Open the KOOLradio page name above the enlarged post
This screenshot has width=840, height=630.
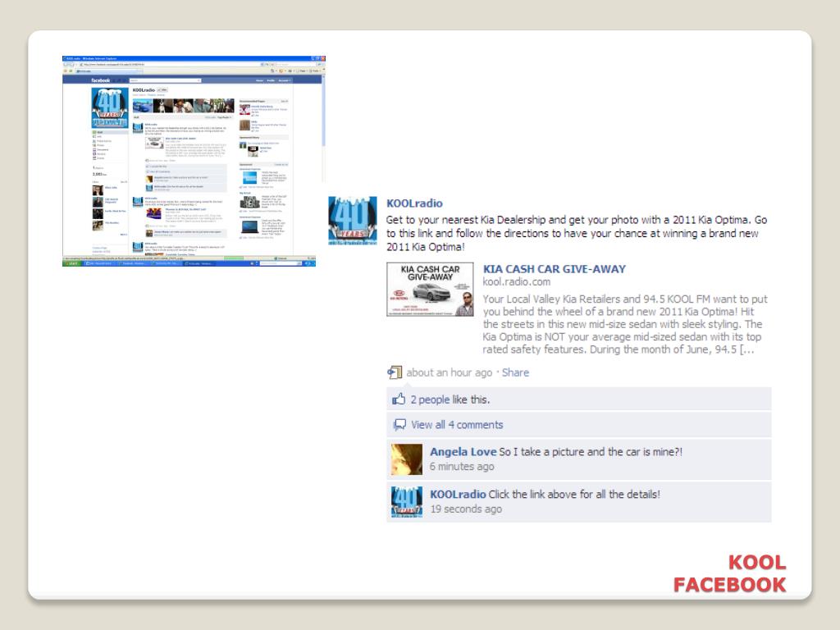click(414, 203)
